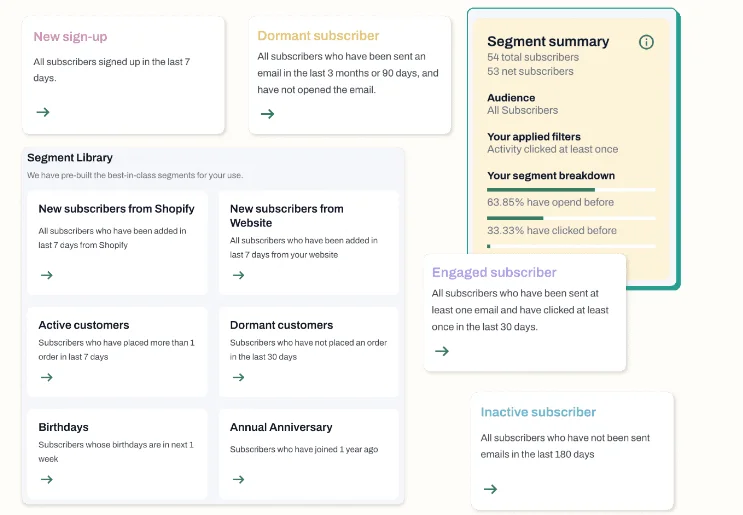The width and height of the screenshot is (743, 515).
Task: Click the opened-before progress bar
Action: 571,190
